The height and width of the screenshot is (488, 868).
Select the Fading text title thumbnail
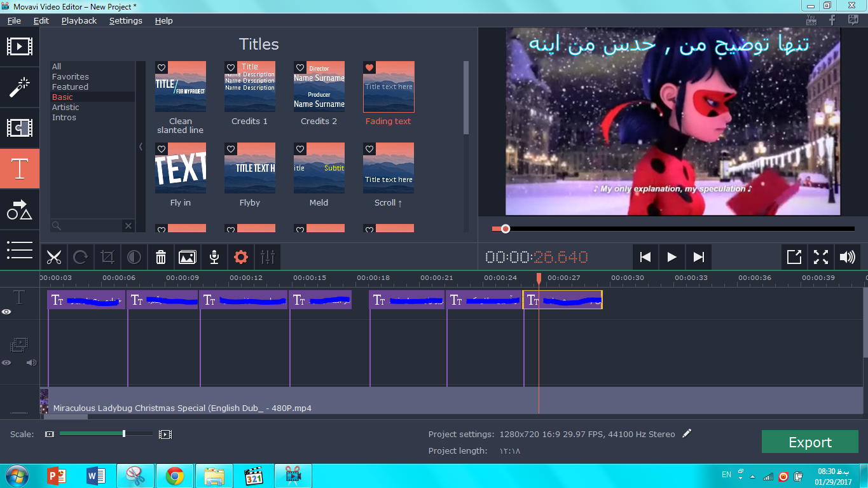[x=389, y=87]
